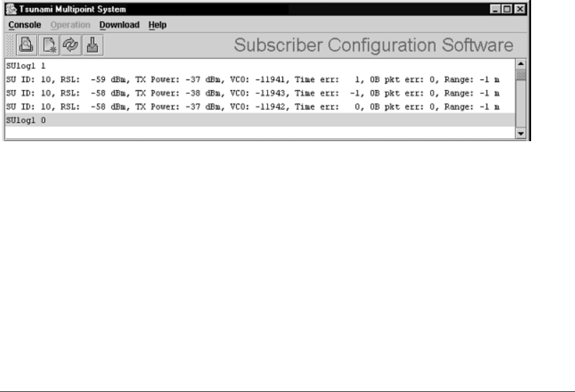Click the vertical scrollbar thumb
This screenshot has width=575, height=392.
(x=521, y=75)
